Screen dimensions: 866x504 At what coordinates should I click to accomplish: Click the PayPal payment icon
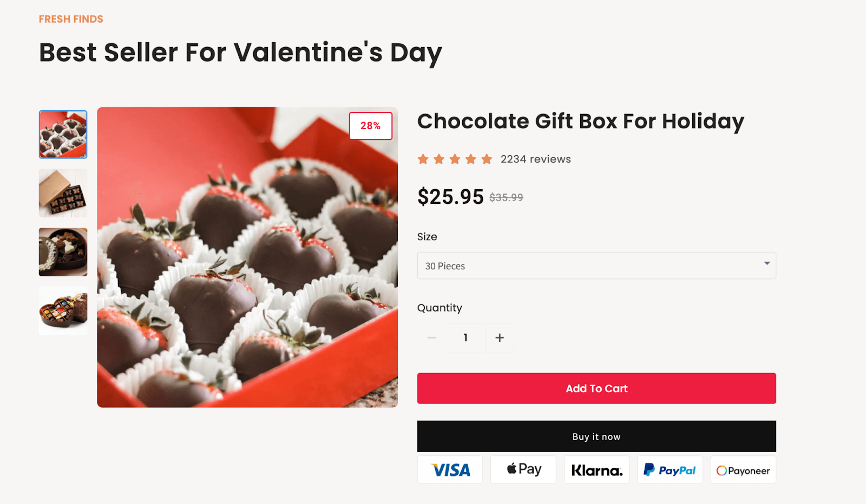[x=670, y=470]
